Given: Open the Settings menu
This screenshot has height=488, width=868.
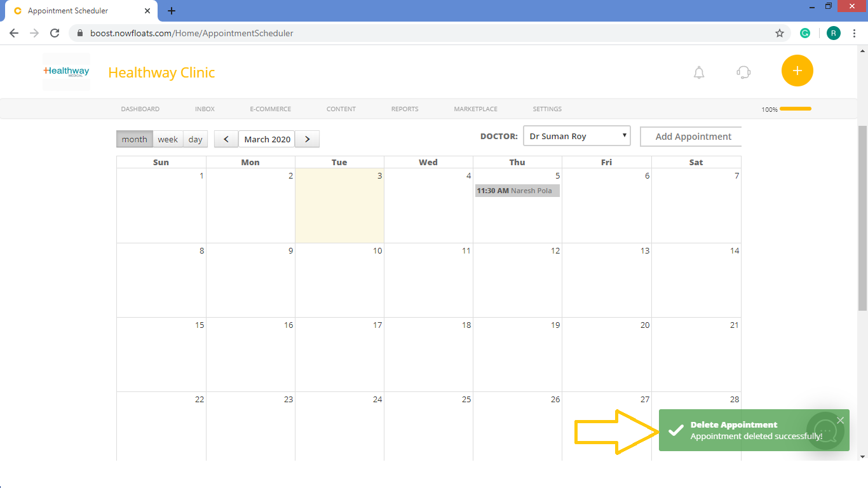Looking at the screenshot, I should coord(547,109).
